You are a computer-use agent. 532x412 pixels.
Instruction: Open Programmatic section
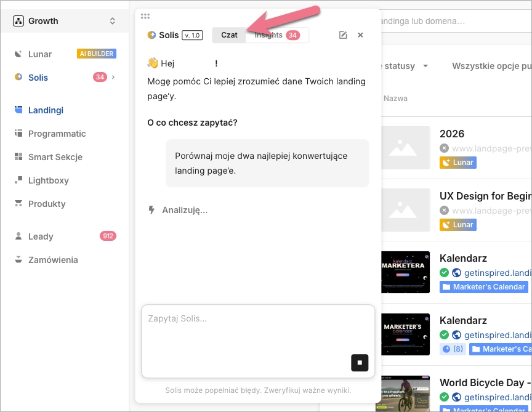pos(57,134)
